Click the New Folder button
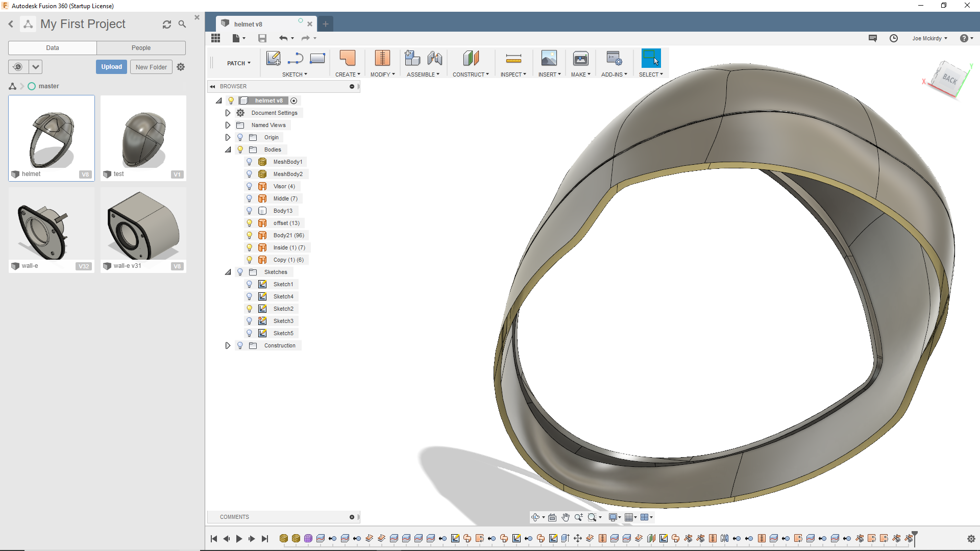The height and width of the screenshot is (551, 980). (x=151, y=67)
